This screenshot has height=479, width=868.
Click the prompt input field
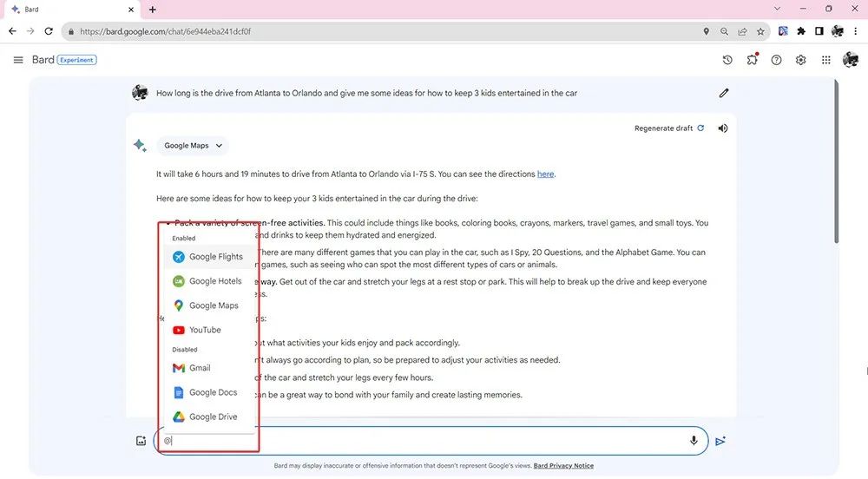pos(431,441)
